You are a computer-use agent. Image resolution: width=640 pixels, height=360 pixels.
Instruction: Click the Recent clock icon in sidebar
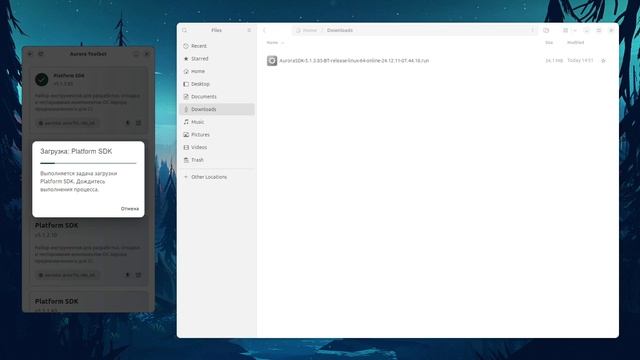(x=186, y=46)
